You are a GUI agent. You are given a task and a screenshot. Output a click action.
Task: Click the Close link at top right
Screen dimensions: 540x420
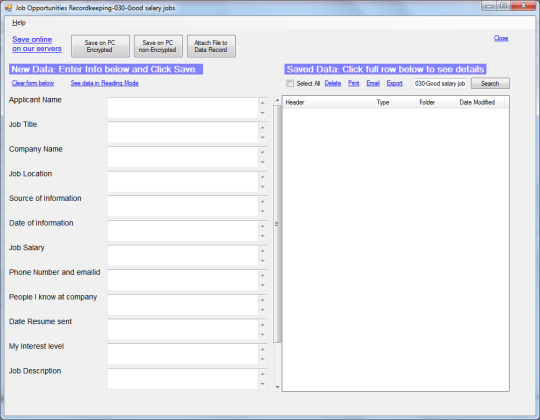pos(501,38)
